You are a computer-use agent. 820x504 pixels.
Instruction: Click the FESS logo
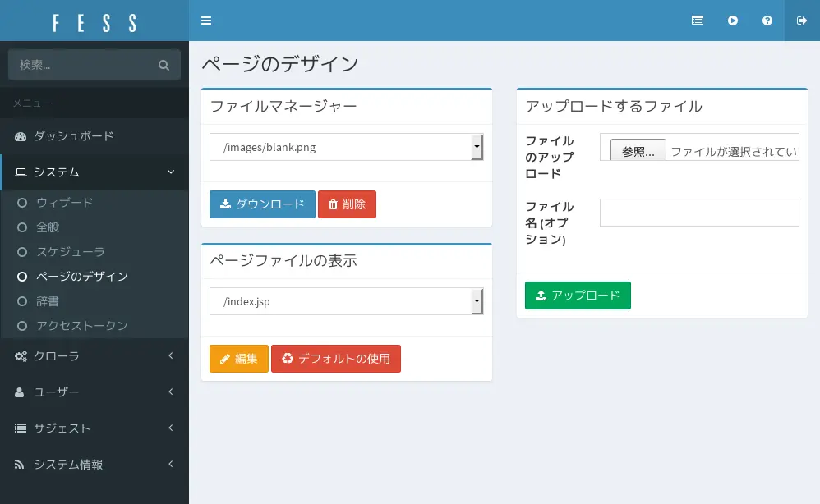[94, 21]
